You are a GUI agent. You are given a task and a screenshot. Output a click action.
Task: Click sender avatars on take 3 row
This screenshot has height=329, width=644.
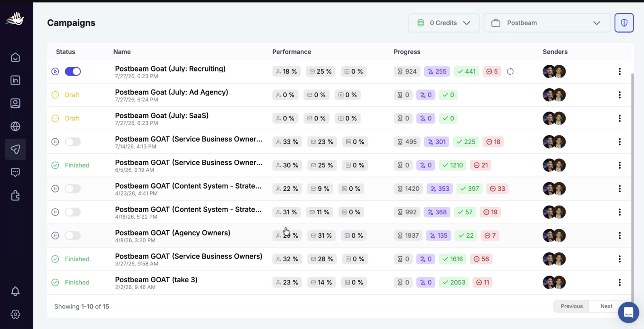tap(554, 282)
